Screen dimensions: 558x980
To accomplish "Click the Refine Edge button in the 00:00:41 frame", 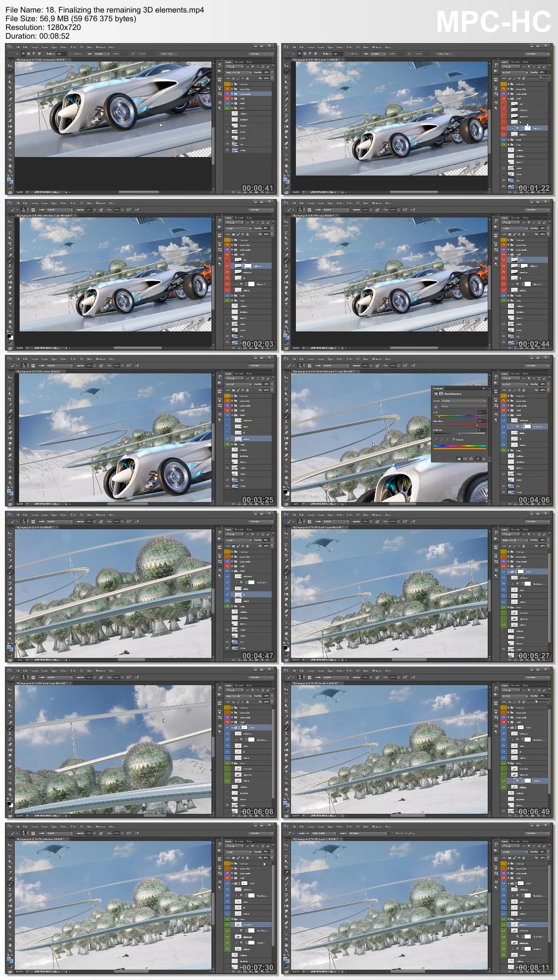I will click(167, 53).
